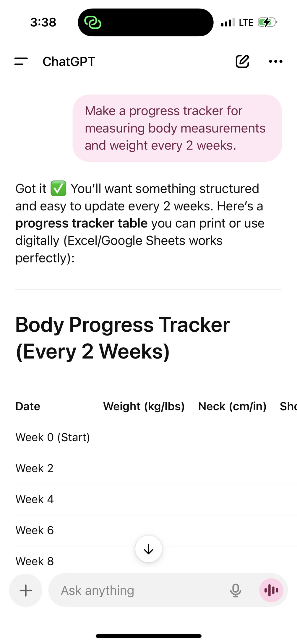The image size is (297, 644).
Task: Tap the Body Progress Tracker heading
Action: 123,338
